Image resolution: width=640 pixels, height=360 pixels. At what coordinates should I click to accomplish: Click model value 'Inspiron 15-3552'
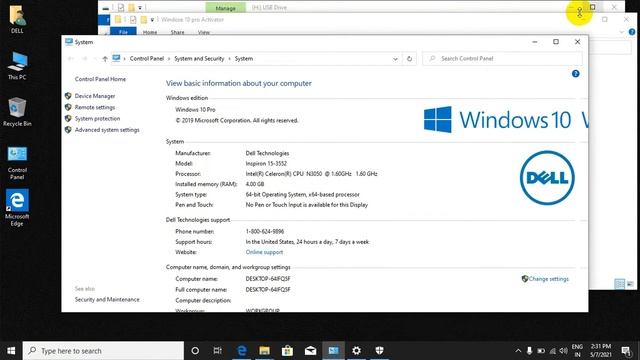pyautogui.click(x=266, y=164)
